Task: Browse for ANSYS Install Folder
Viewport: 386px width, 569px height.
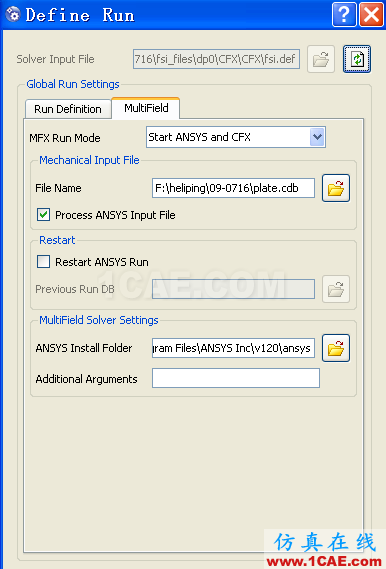Action: tap(336, 348)
